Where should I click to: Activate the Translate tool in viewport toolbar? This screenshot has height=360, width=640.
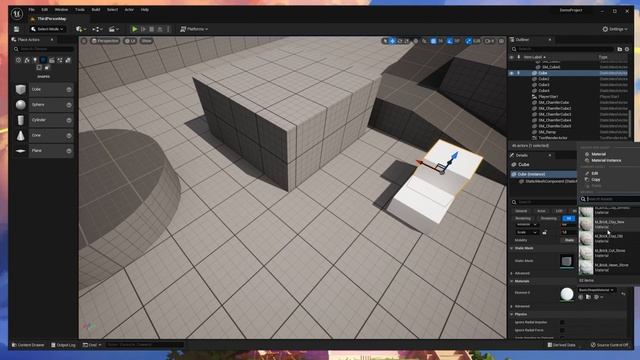(x=392, y=41)
